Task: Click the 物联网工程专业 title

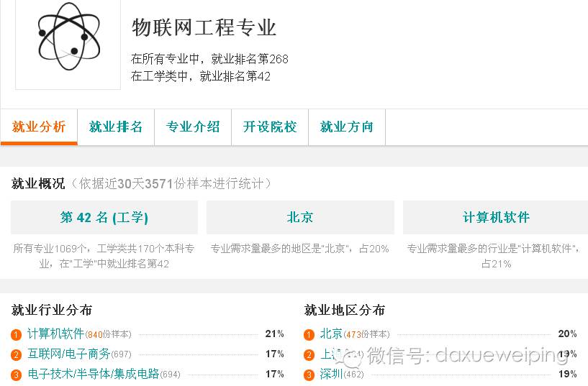Action: click(204, 28)
